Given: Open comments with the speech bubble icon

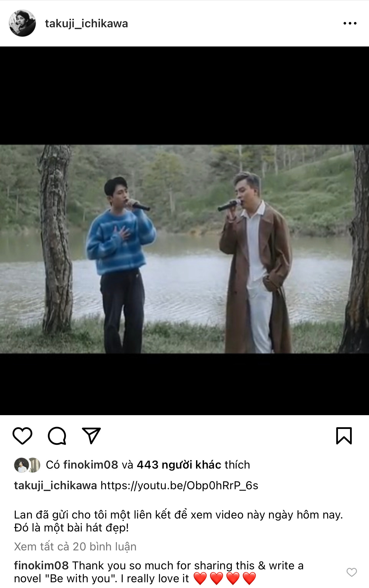Looking at the screenshot, I should coord(57,436).
